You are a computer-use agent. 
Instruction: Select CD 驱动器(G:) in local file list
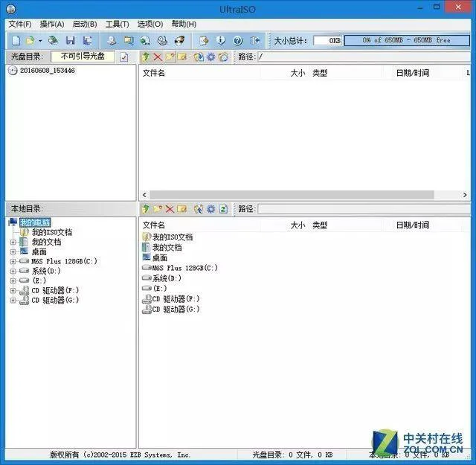click(171, 310)
